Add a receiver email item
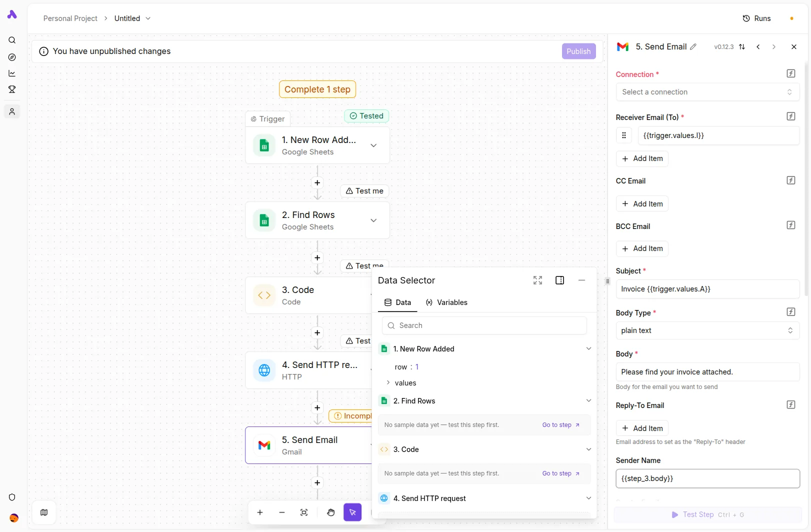 click(x=642, y=158)
